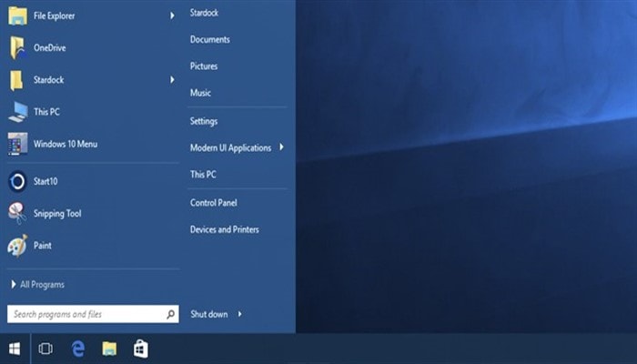
Task: Open This PC in the right column
Action: coord(203,175)
